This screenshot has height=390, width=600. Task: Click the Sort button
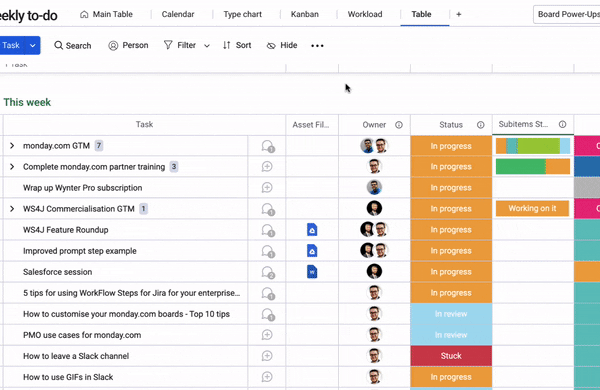237,46
